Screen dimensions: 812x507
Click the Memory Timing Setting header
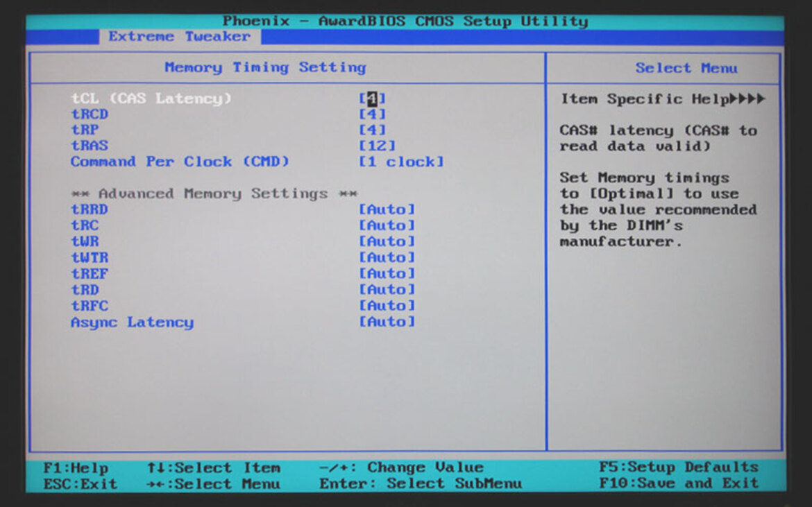(265, 68)
